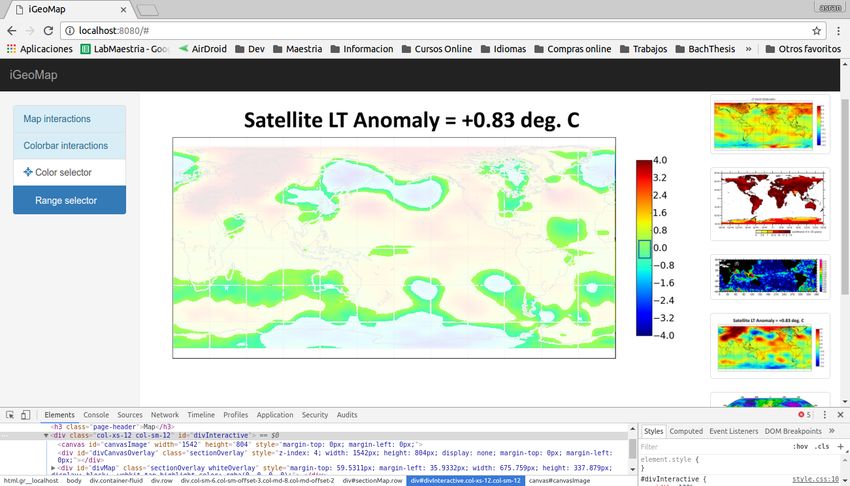Screen dimensions: 850x486
Task: Click the DevTools red error count indicator
Action: [804, 414]
